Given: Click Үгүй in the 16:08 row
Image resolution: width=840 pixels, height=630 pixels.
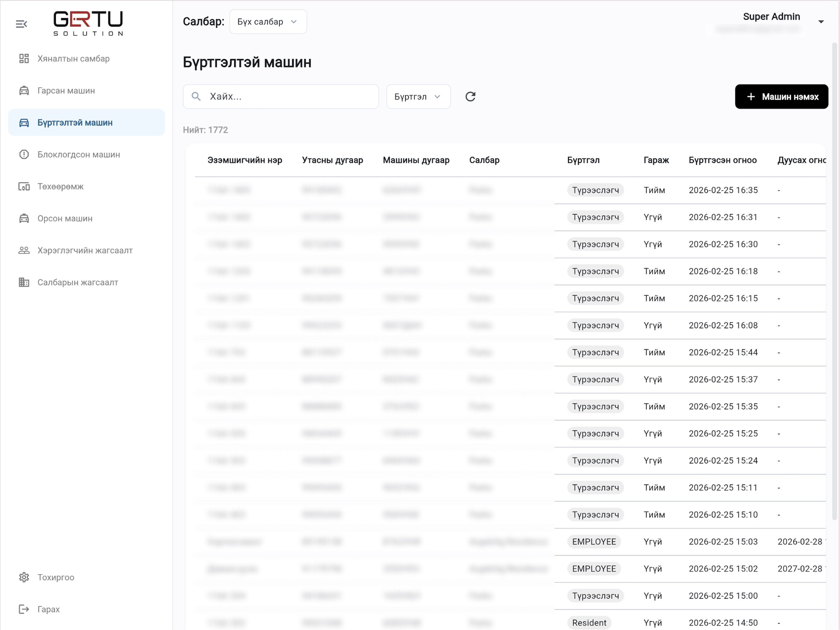Looking at the screenshot, I should 653,325.
